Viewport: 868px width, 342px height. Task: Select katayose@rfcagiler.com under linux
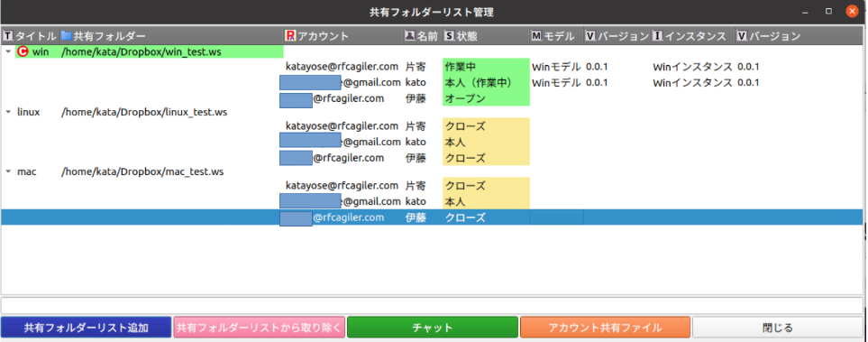(x=343, y=126)
